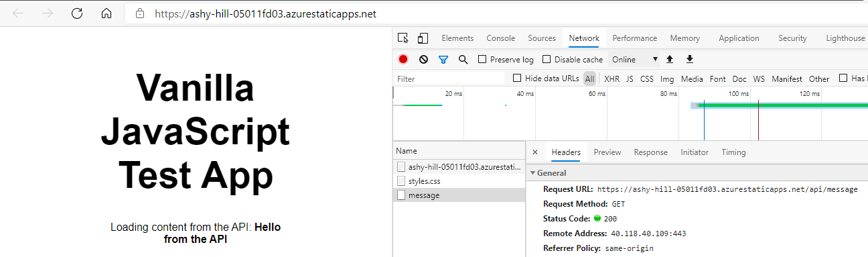Toggle the network filter bar

tap(443, 59)
